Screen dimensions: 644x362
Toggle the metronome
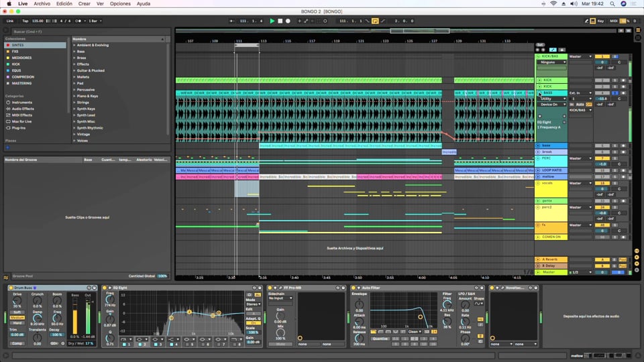click(x=78, y=21)
